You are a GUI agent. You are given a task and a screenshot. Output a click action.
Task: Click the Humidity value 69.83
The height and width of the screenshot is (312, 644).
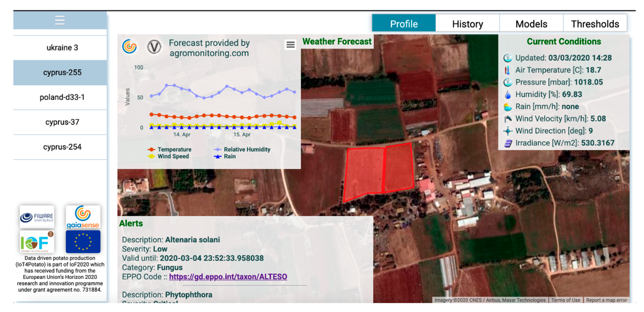click(x=572, y=94)
